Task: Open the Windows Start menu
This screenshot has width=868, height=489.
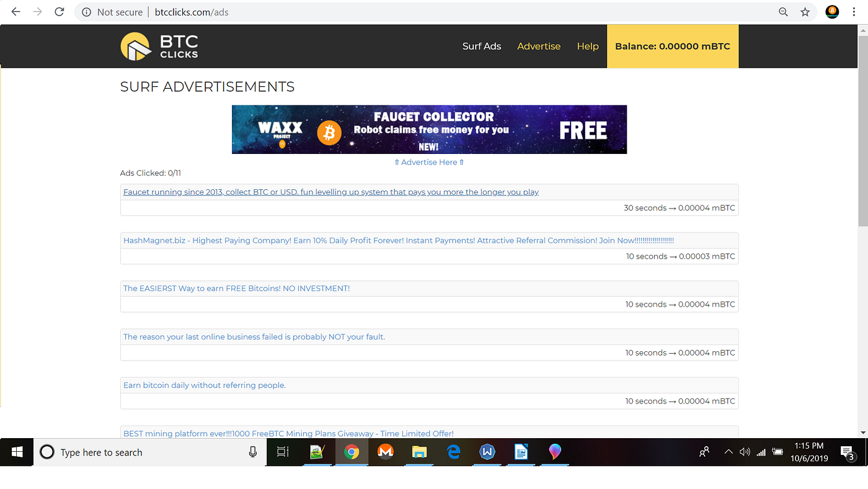Action: [x=16, y=452]
